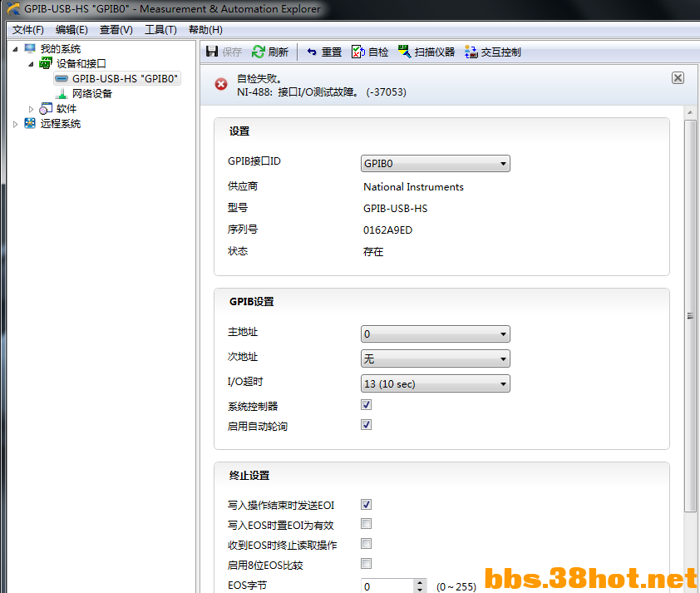The width and height of the screenshot is (700, 593).
Task: Click the 终止设置 section heading
Action: click(x=249, y=476)
